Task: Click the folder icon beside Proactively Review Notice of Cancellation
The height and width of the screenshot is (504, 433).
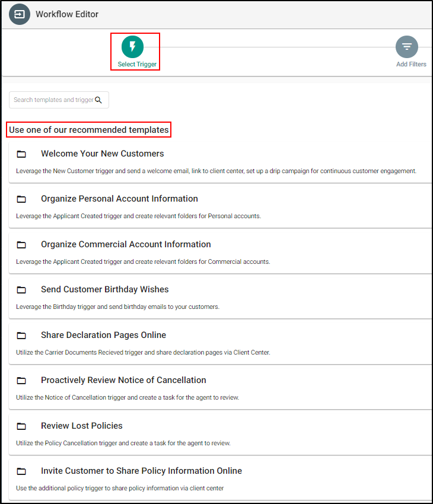Action: point(21,381)
